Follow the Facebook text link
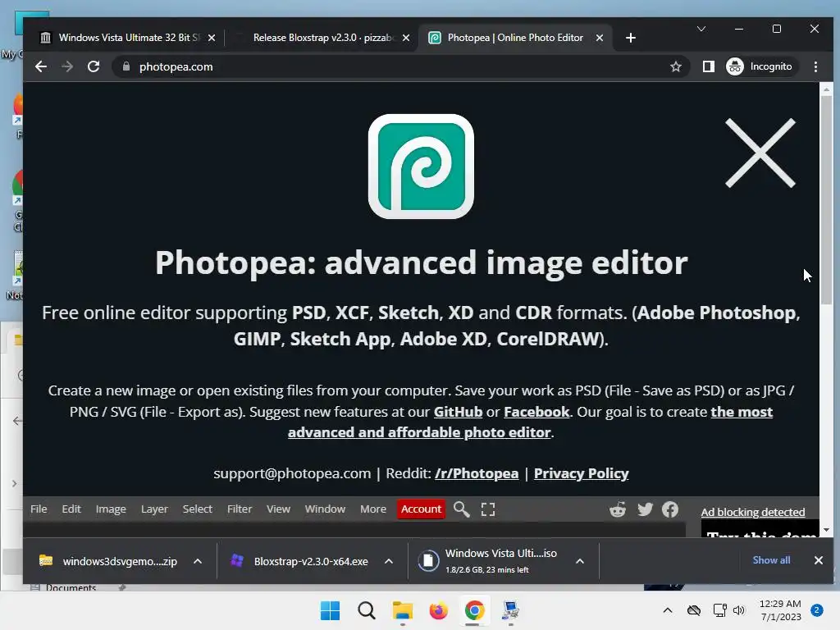Screen dimensions: 840x630 [536, 412]
